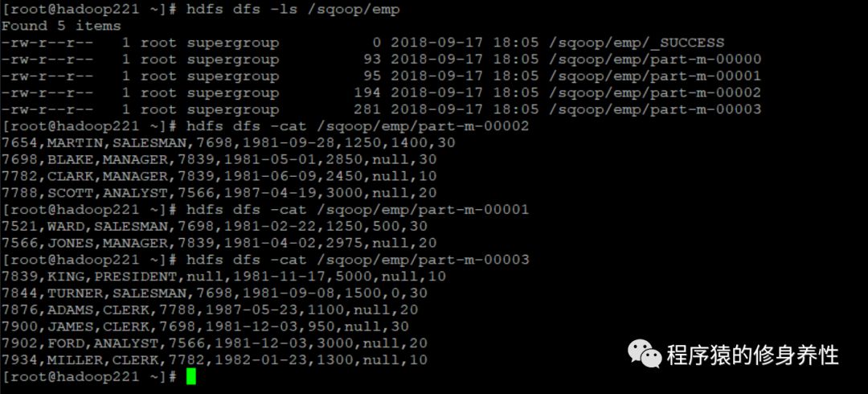
Task: Click the SCOTT ANALYST record line
Action: 219,193
